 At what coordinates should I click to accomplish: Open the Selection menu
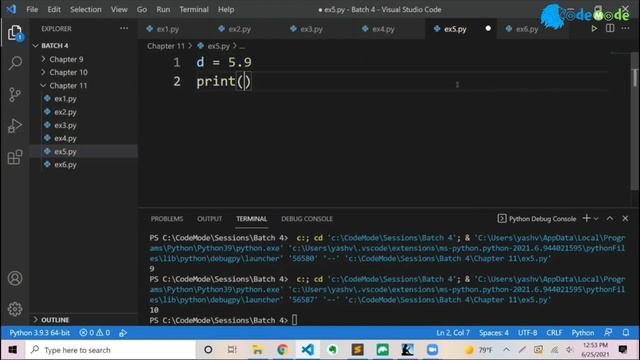coord(85,9)
